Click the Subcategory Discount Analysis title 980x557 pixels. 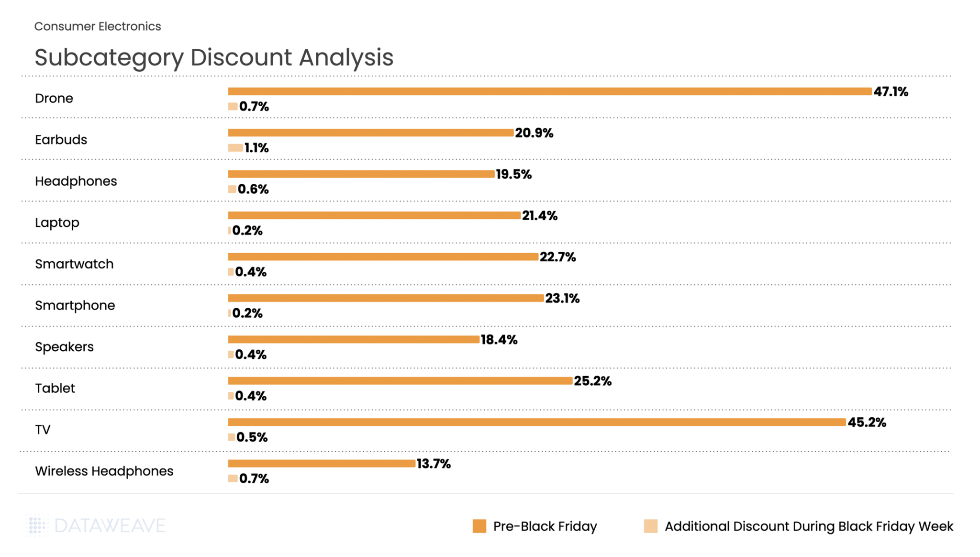pos(214,57)
